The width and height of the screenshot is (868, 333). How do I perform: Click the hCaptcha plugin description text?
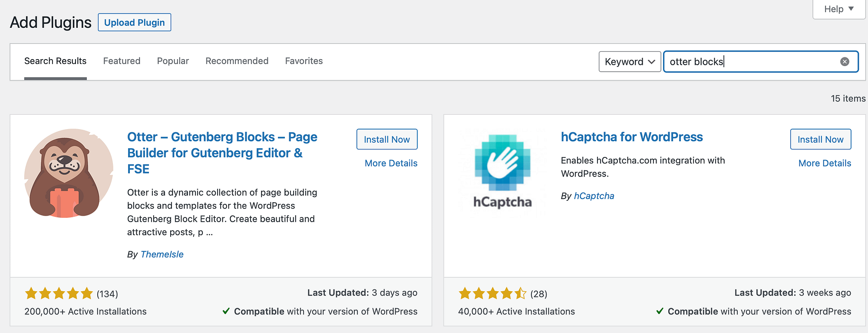643,167
